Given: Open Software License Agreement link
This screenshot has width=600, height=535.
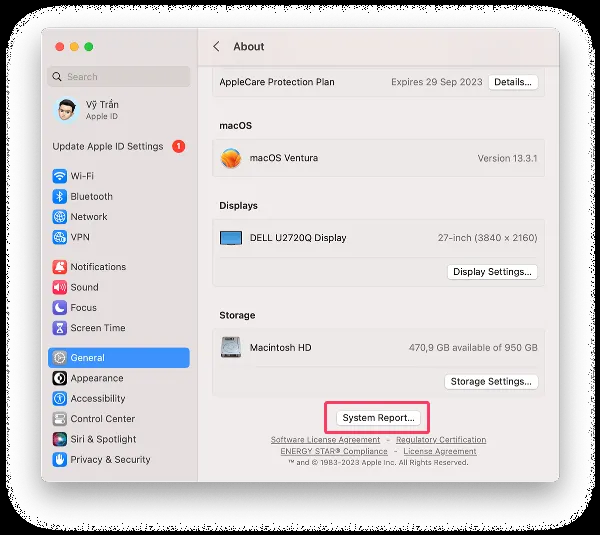Looking at the screenshot, I should [x=325, y=440].
